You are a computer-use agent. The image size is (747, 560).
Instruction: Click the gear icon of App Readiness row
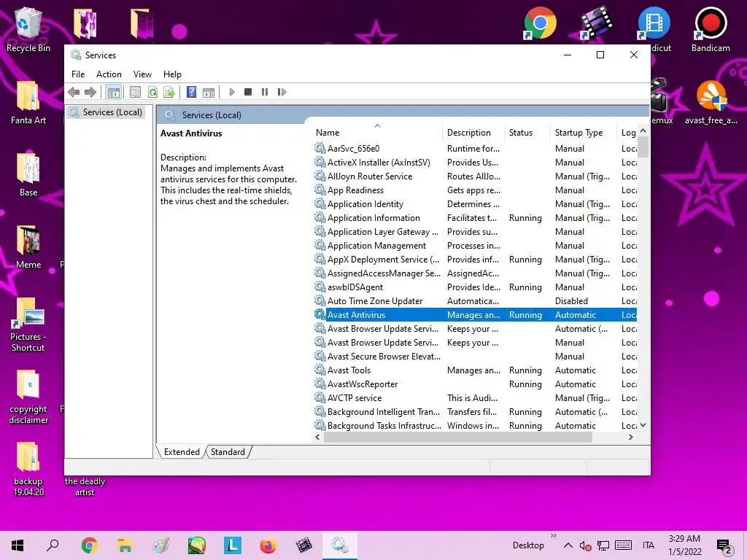[x=320, y=190]
